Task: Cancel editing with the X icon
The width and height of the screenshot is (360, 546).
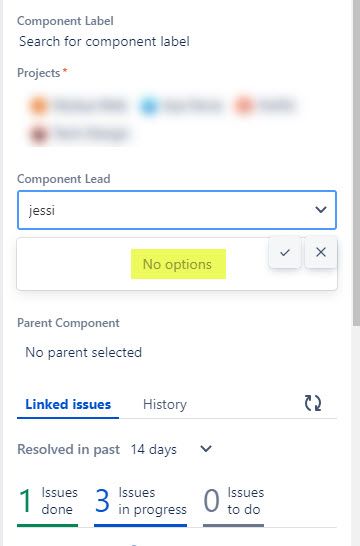Action: click(321, 252)
